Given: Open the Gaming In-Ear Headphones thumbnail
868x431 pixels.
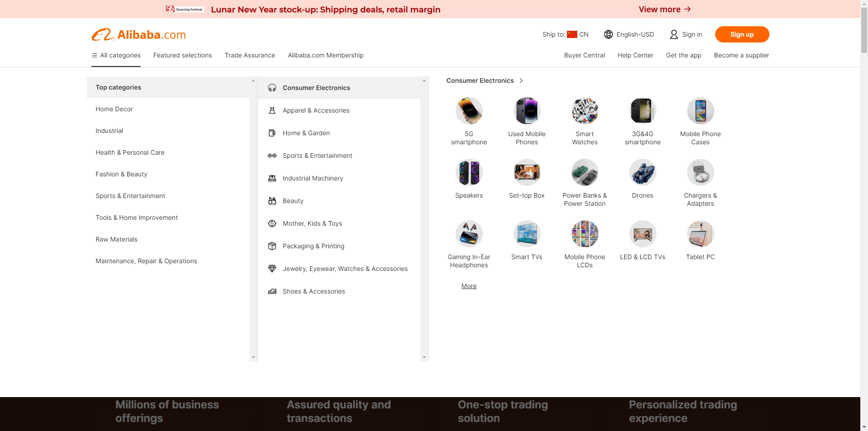Looking at the screenshot, I should [469, 234].
